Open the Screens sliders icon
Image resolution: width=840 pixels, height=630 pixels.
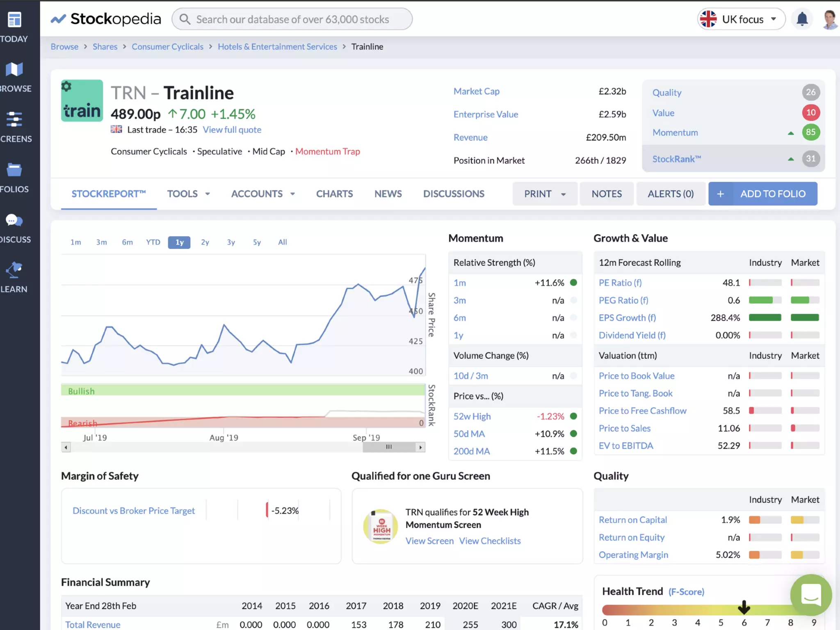(x=14, y=119)
